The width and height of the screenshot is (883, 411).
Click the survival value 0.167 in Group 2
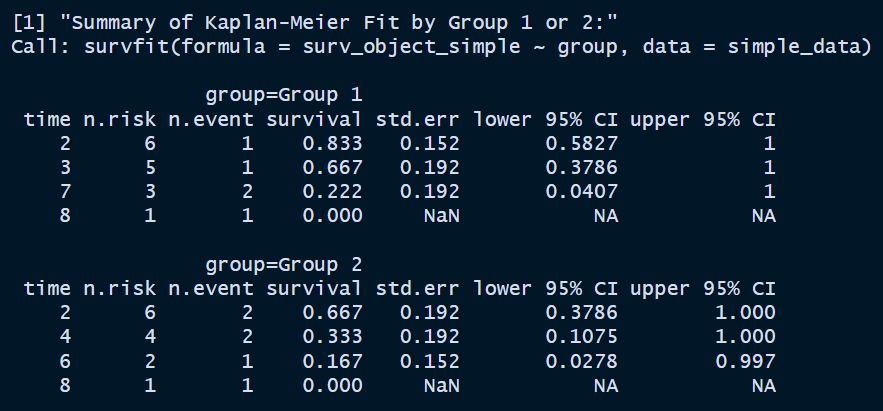pos(332,361)
